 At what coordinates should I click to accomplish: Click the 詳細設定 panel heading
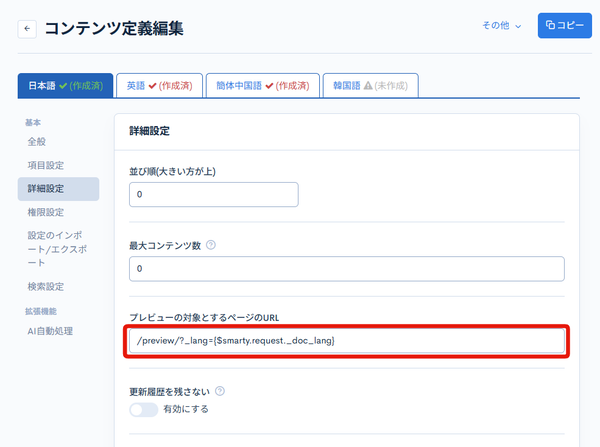[x=149, y=131]
